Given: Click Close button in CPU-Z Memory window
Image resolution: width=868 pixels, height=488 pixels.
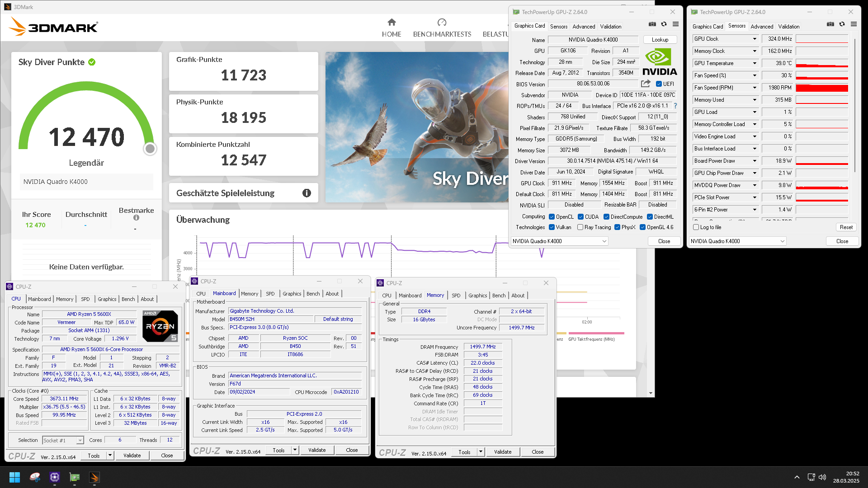Looking at the screenshot, I should [538, 452].
